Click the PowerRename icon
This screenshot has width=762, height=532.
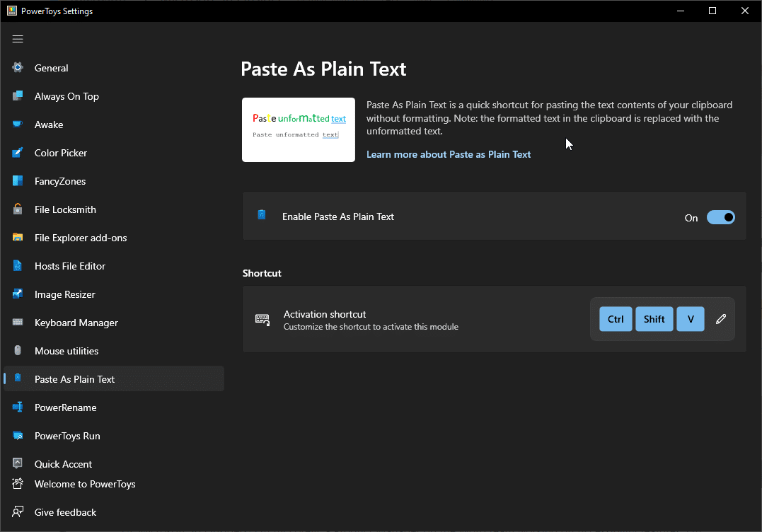(x=18, y=407)
